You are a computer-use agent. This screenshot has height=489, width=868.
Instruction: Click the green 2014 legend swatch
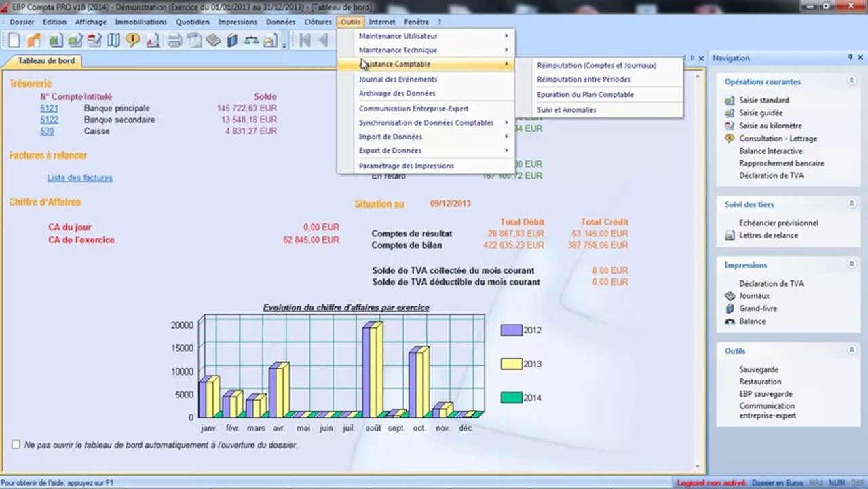pos(511,397)
